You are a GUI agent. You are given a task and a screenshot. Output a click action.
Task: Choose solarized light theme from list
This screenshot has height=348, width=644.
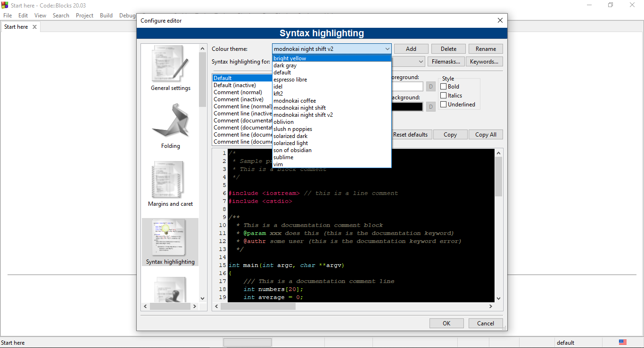coord(332,143)
